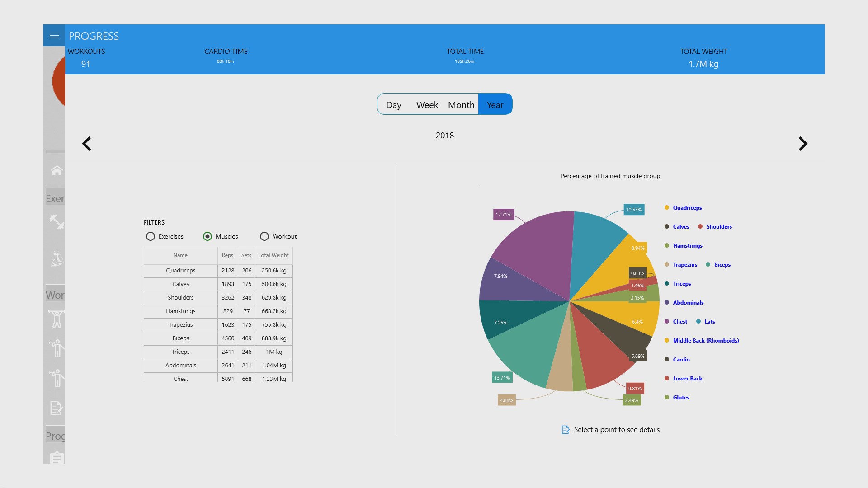The width and height of the screenshot is (868, 488).
Task: Go to the previous year arrow
Action: (x=86, y=144)
